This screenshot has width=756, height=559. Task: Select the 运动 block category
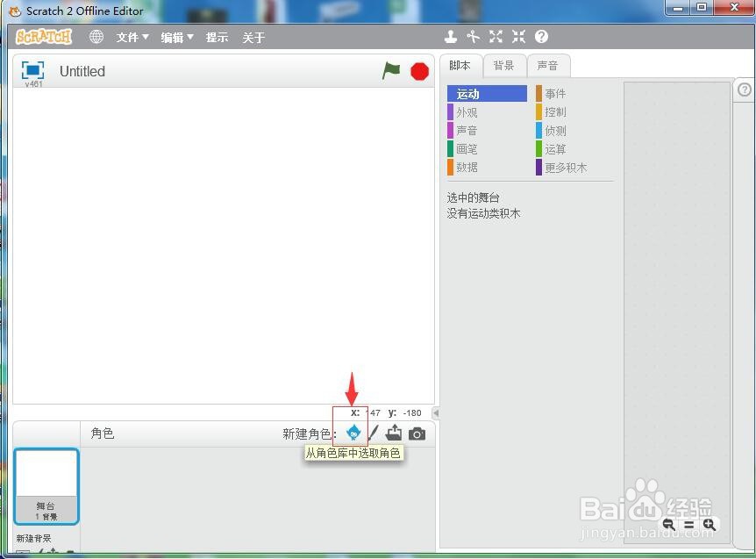(x=487, y=94)
